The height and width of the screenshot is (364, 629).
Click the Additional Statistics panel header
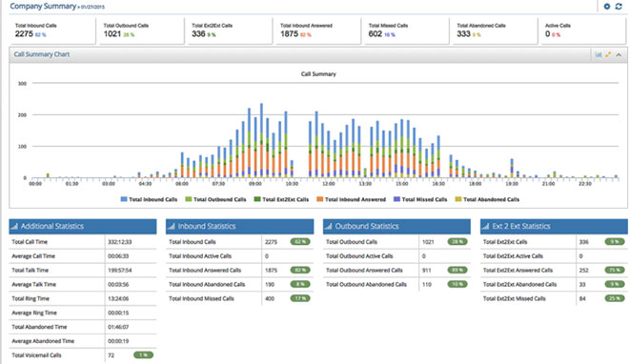click(83, 226)
